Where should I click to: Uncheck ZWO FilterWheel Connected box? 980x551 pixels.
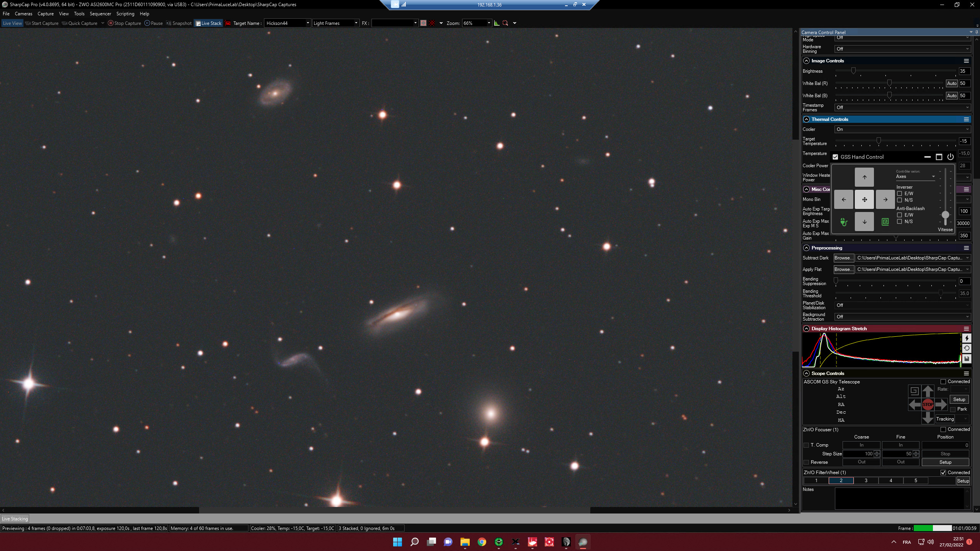point(943,473)
